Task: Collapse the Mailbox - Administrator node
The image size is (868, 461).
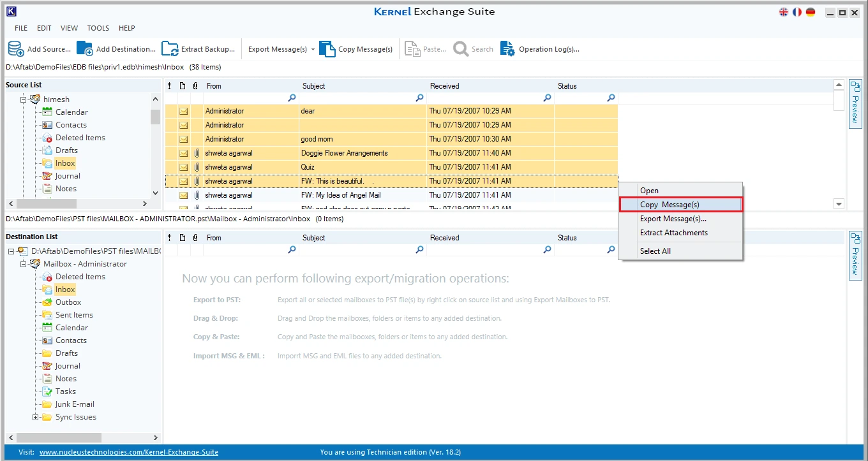Action: click(24, 264)
